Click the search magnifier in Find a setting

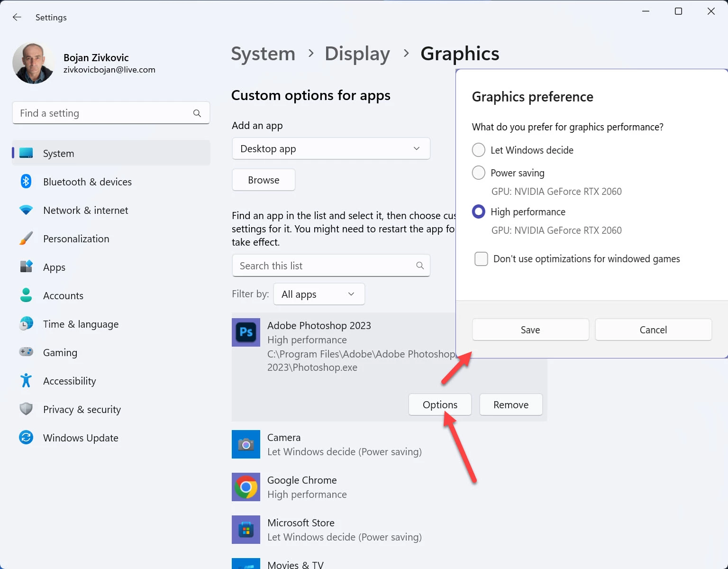pos(197,113)
